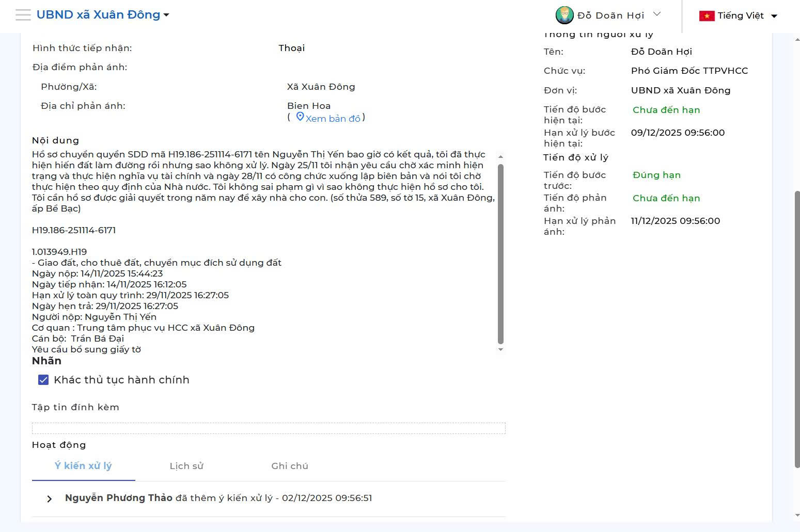Click the Thoại reception method value

[x=292, y=48]
